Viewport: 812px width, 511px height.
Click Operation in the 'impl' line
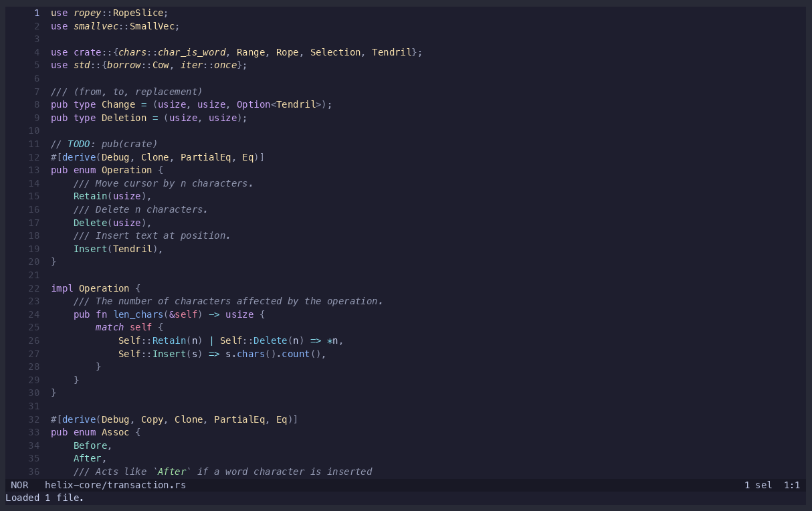[104, 288]
